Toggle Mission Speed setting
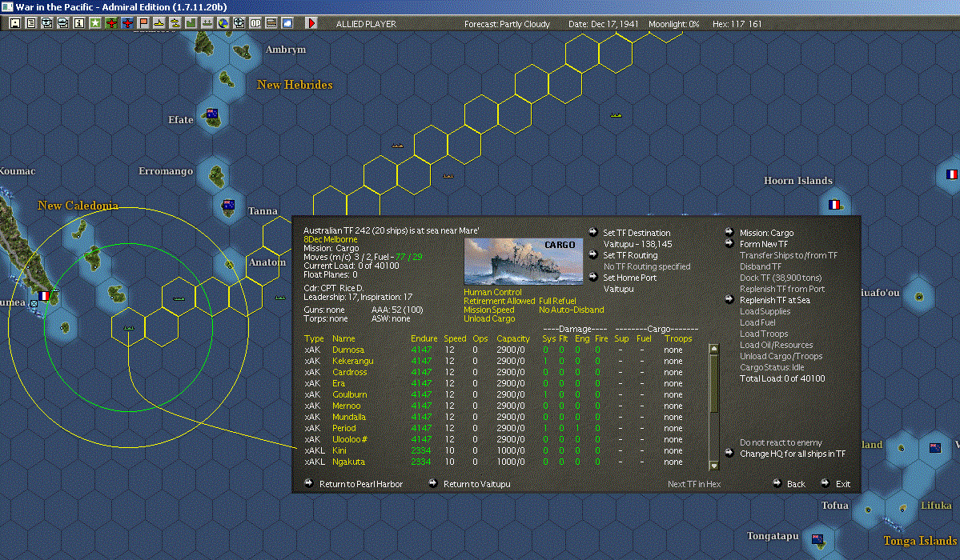Image resolution: width=960 pixels, height=560 pixels. [488, 310]
